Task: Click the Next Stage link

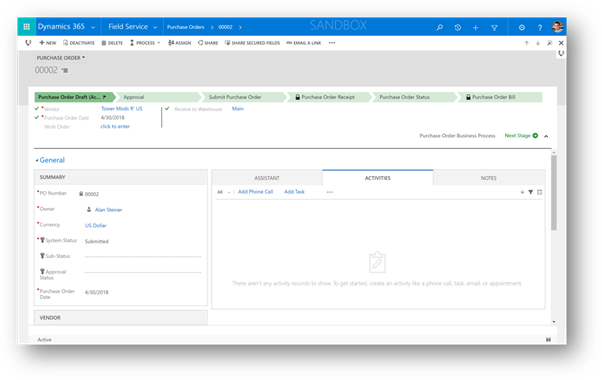Action: (x=517, y=135)
